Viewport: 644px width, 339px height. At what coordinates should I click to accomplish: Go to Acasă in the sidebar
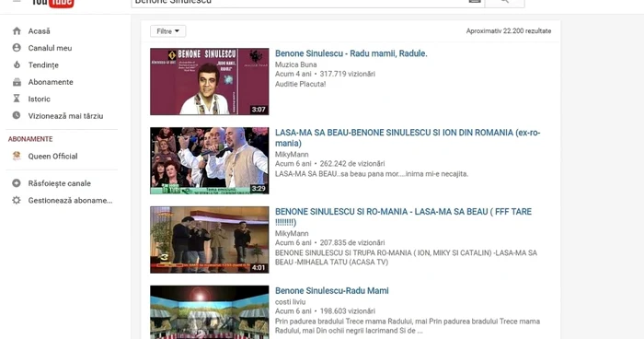pos(39,30)
